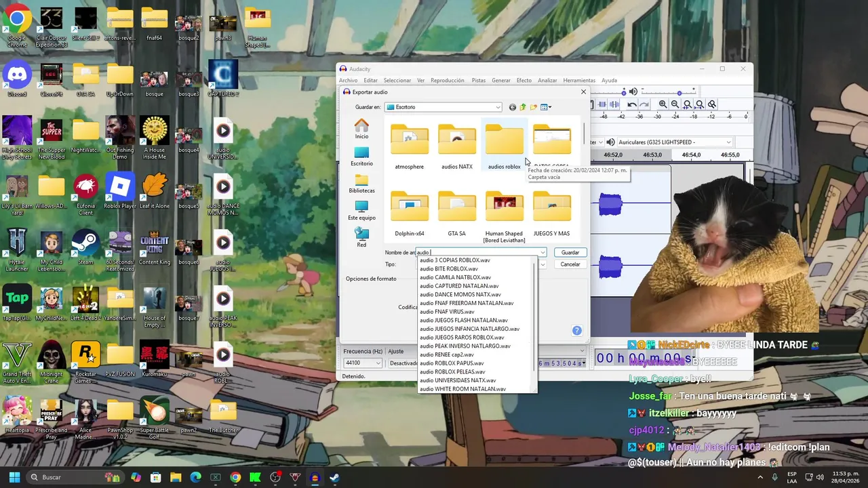The image size is (868, 488).
Task: Select Red in the dialog places bar
Action: pos(361,238)
